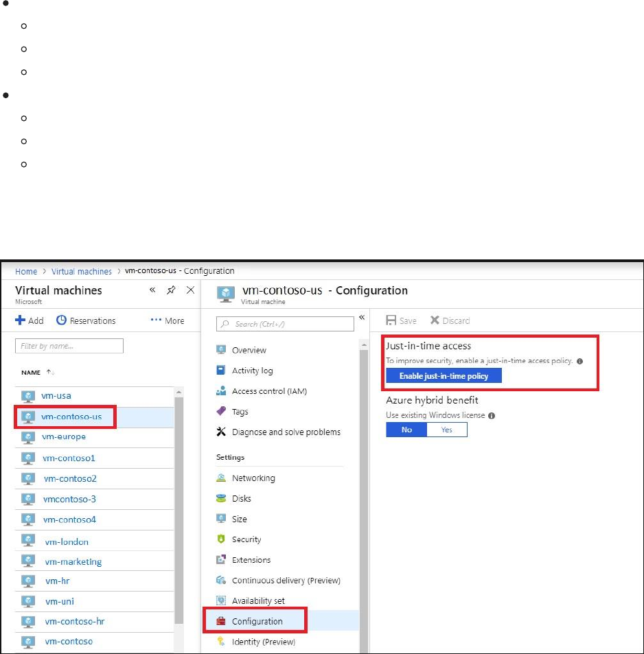Open vm-contoso2 virtual machine

point(70,479)
